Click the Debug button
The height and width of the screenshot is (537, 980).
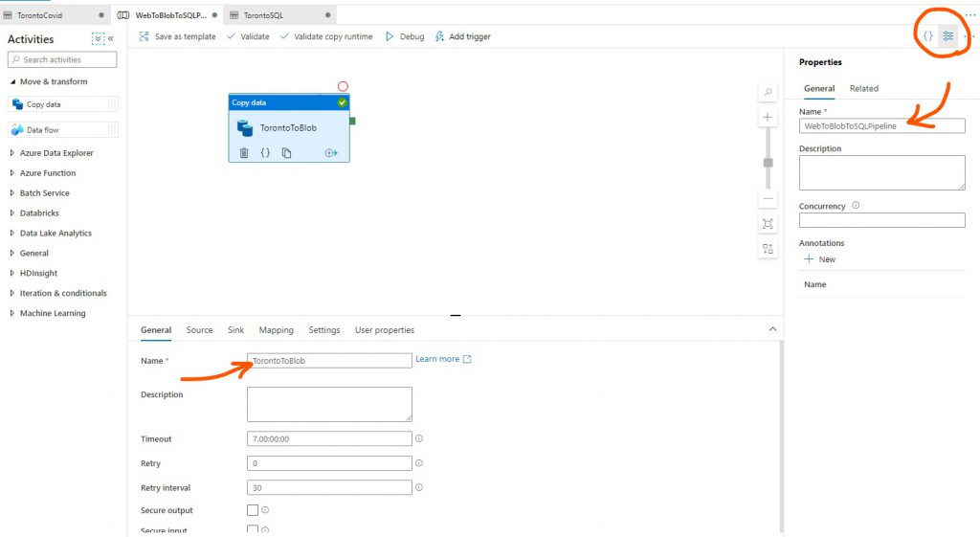[x=405, y=36]
